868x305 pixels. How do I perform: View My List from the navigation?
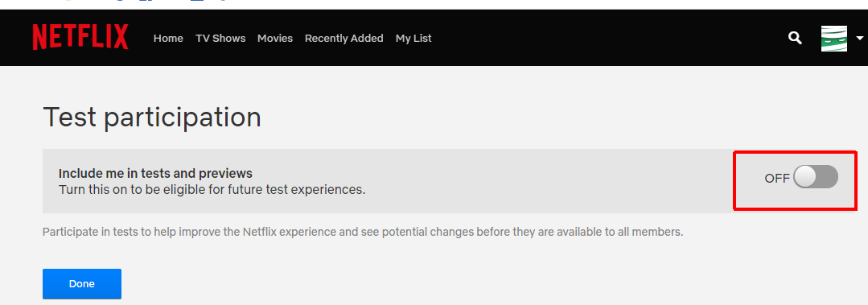[413, 38]
